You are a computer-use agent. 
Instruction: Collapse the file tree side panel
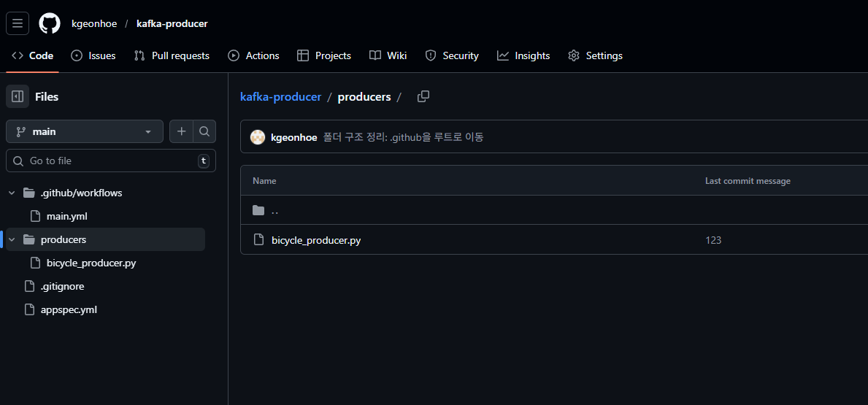pyautogui.click(x=18, y=96)
